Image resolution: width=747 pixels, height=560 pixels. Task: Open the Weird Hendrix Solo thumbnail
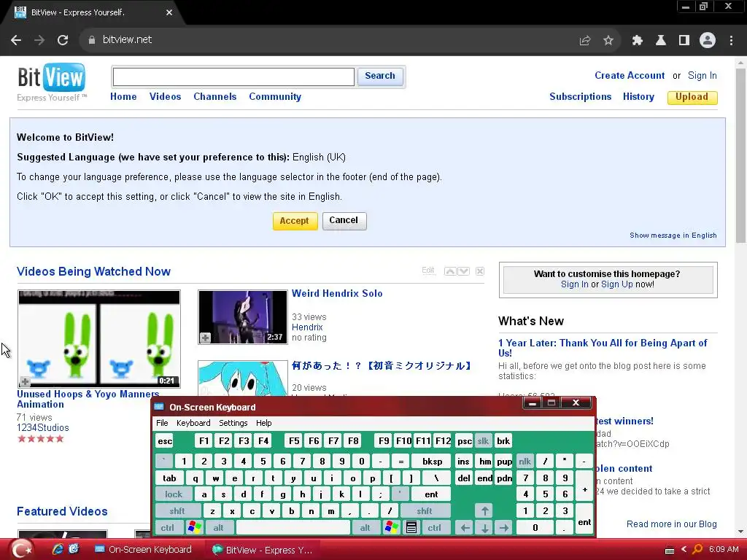243,317
